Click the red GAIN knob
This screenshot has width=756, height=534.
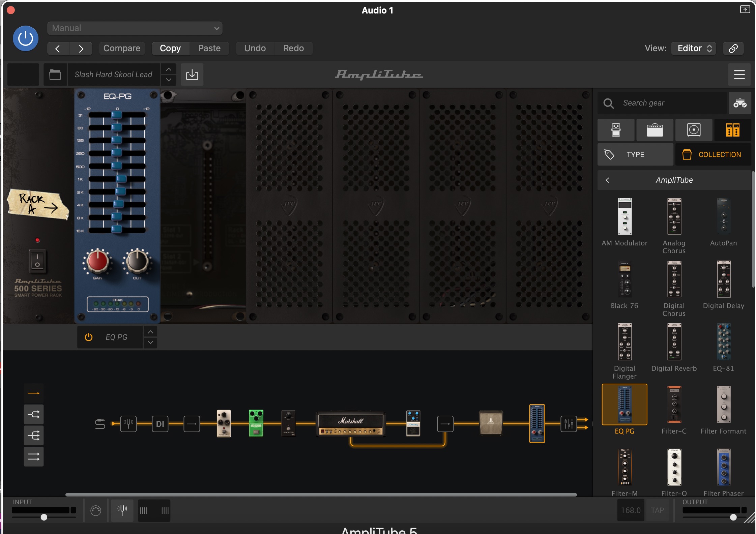(x=97, y=261)
